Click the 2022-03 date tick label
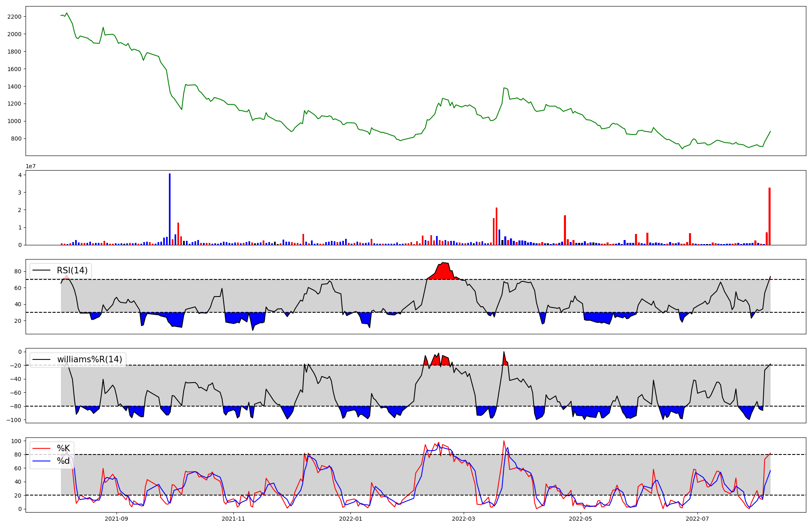812x528 pixels. (x=463, y=519)
